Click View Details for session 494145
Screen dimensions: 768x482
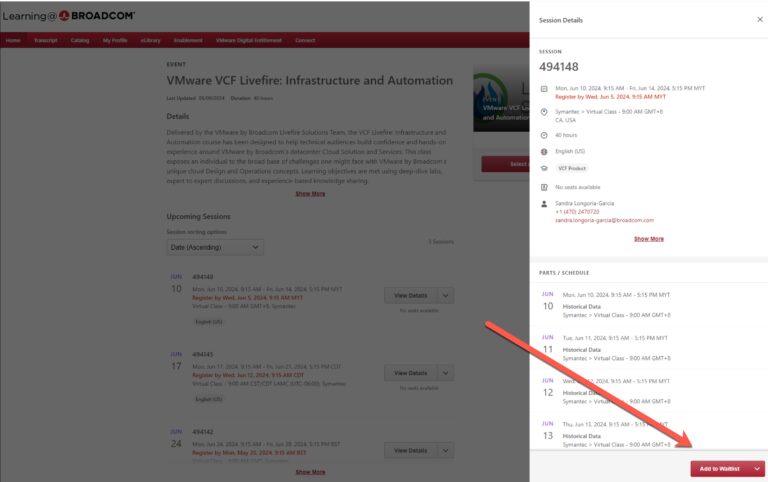(410, 373)
